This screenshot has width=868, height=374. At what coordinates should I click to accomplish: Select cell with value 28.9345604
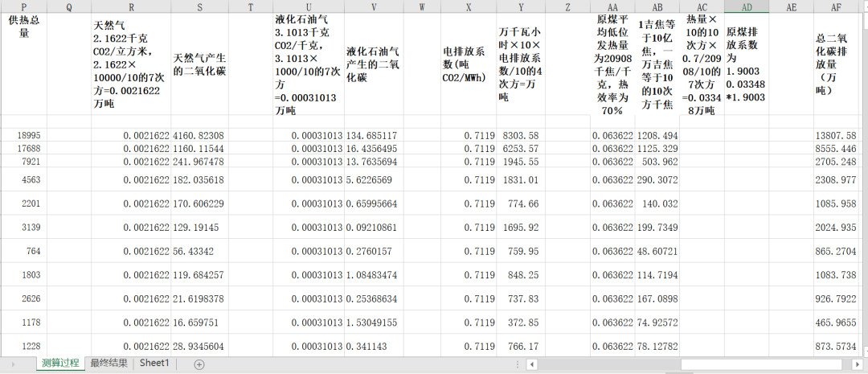(200, 346)
